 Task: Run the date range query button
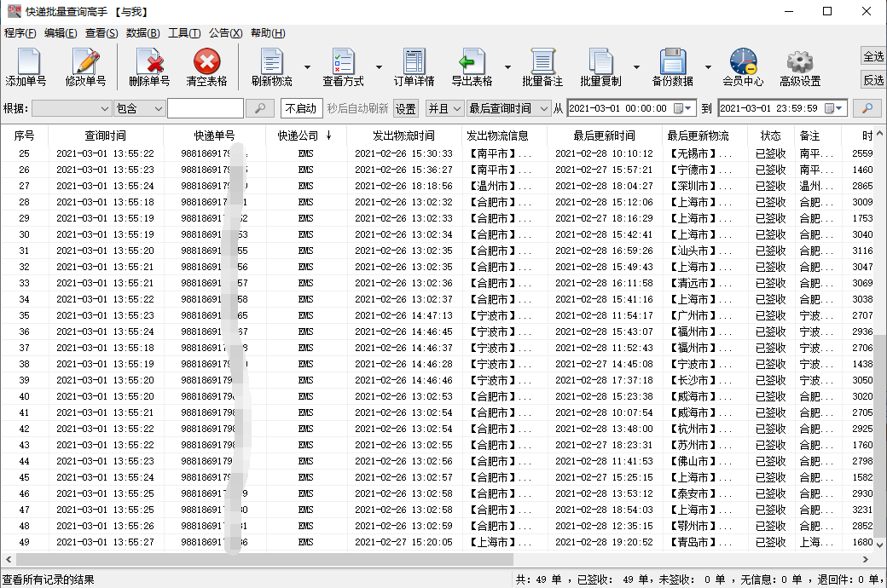(x=867, y=108)
